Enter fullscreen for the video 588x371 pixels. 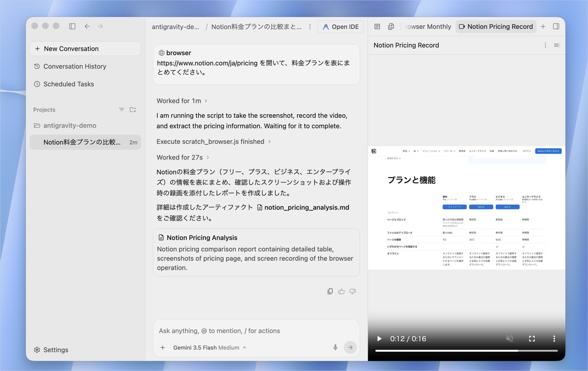[532, 339]
